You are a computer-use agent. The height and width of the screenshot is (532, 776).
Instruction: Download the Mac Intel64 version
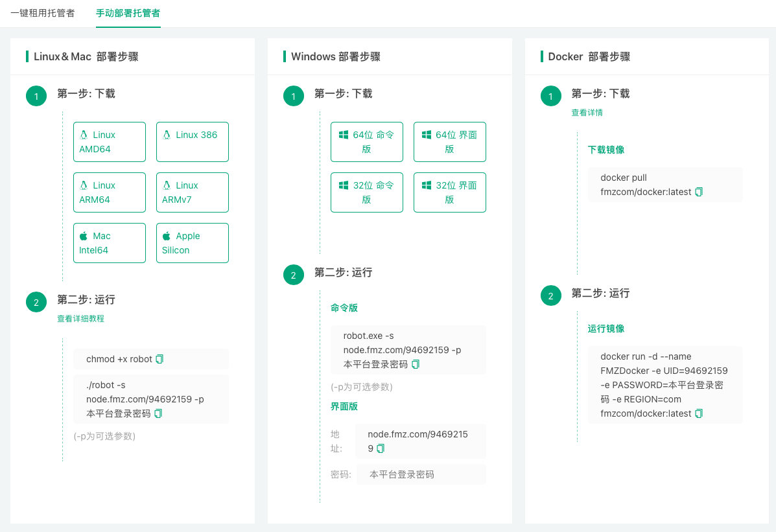(x=109, y=242)
